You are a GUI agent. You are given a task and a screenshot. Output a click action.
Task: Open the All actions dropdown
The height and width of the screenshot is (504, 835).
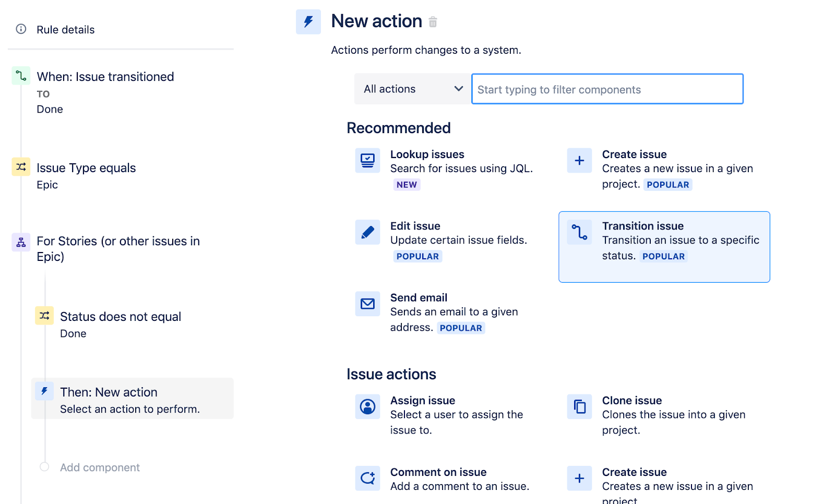coord(412,89)
